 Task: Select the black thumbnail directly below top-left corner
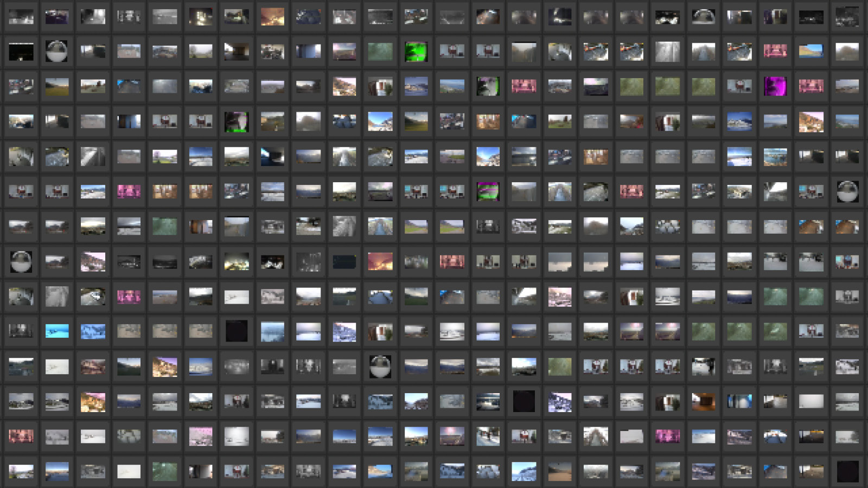coord(21,52)
